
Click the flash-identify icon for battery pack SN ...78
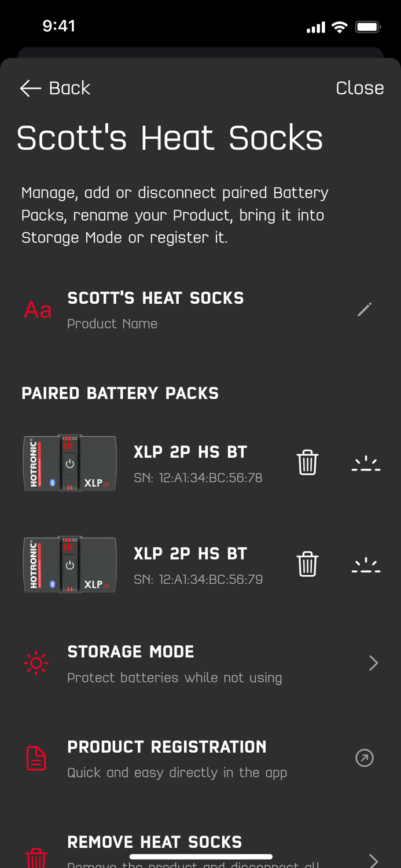[366, 462]
